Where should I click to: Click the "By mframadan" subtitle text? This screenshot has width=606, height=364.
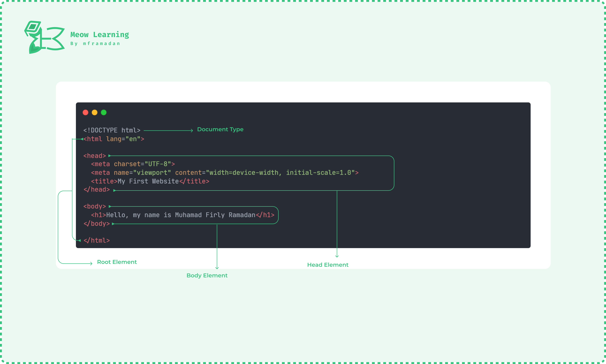tap(95, 43)
